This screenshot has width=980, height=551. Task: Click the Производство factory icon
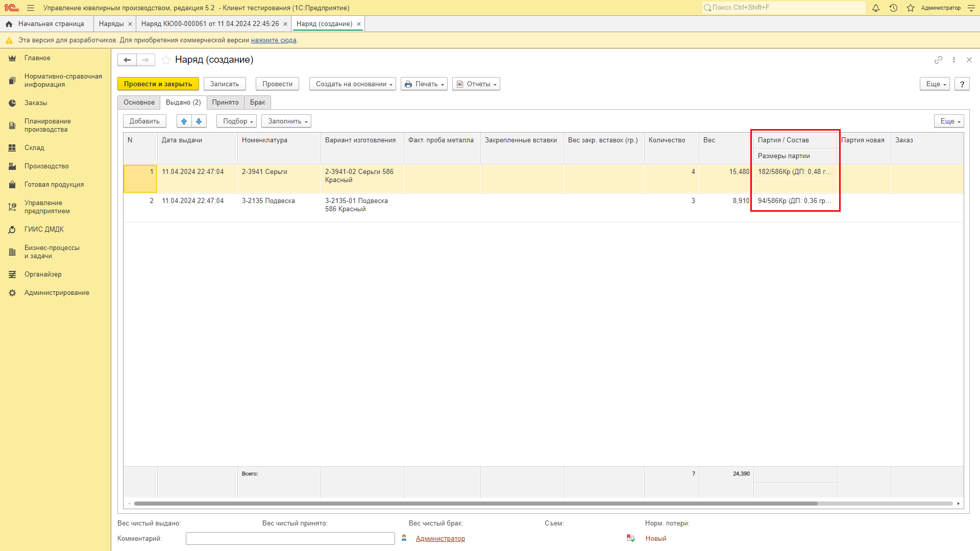click(x=12, y=166)
